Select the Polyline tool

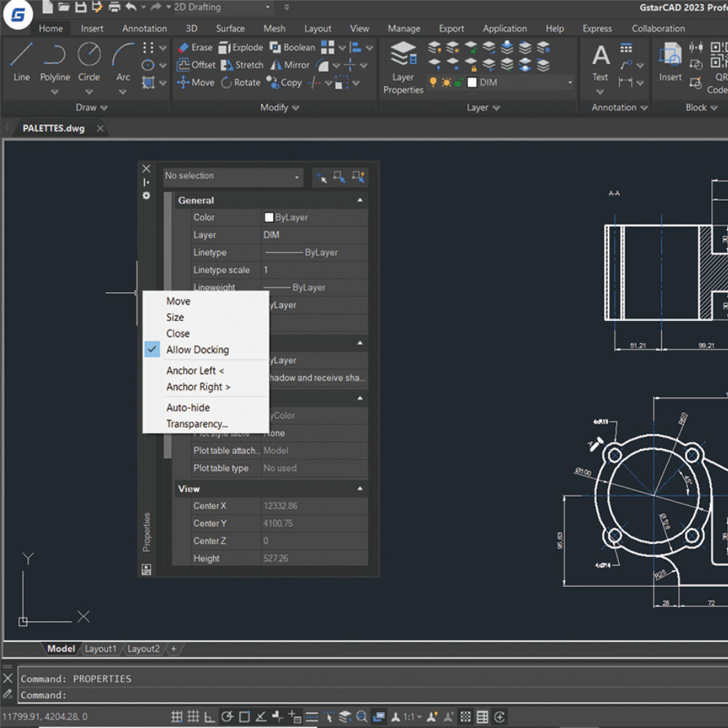coord(55,62)
